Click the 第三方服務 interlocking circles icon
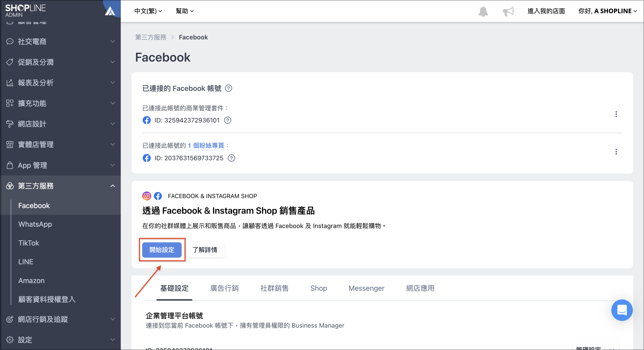 [x=10, y=186]
